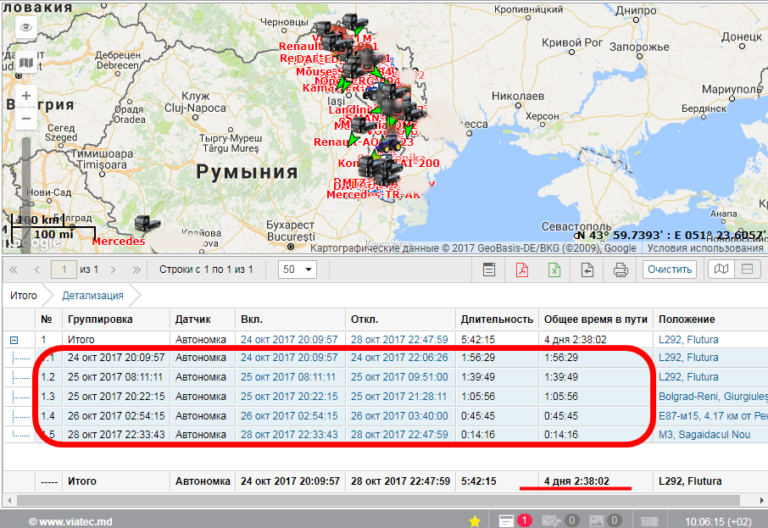Image resolution: width=768 pixels, height=528 pixels.
Task: Open L292, Flutura position link in row 1.1
Action: click(x=688, y=357)
